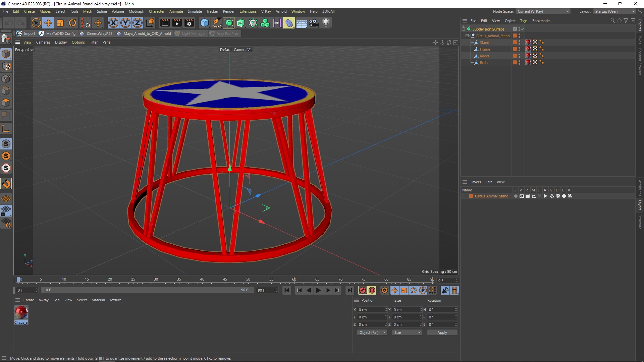This screenshot has width=644, height=362.
Task: Select the Rotate tool
Action: [72, 23]
